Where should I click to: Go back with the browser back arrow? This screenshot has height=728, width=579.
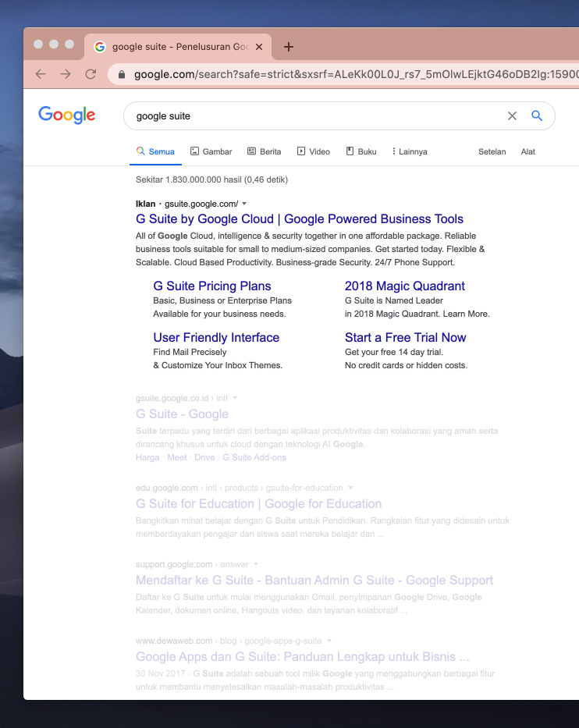point(41,74)
